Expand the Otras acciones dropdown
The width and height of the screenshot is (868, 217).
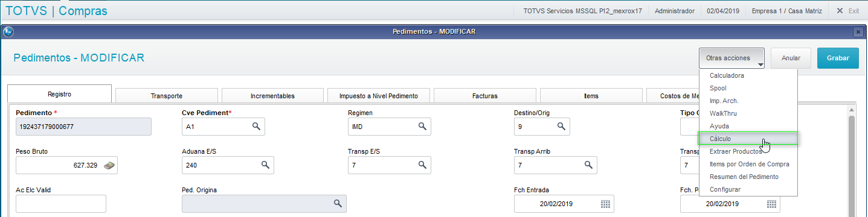[732, 58]
